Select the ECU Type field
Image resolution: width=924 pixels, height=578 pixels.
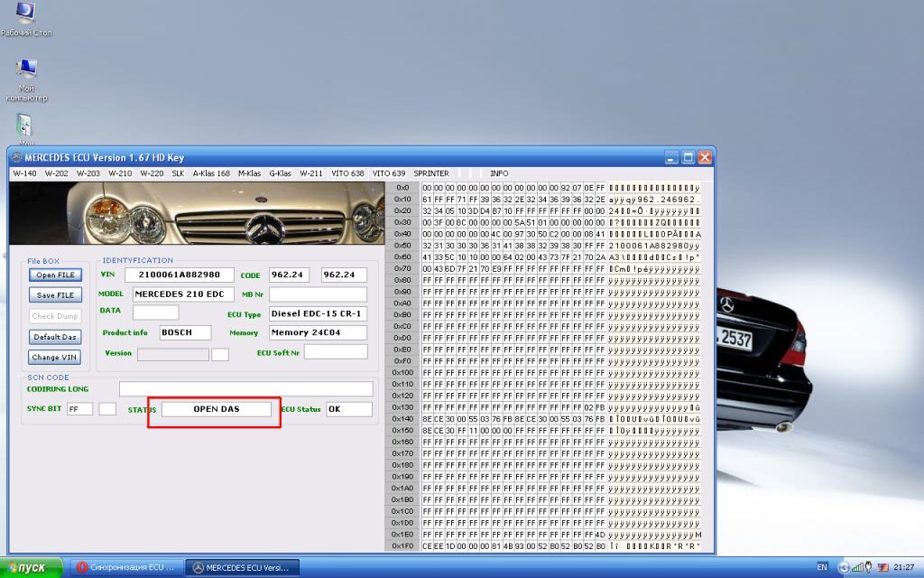(319, 313)
